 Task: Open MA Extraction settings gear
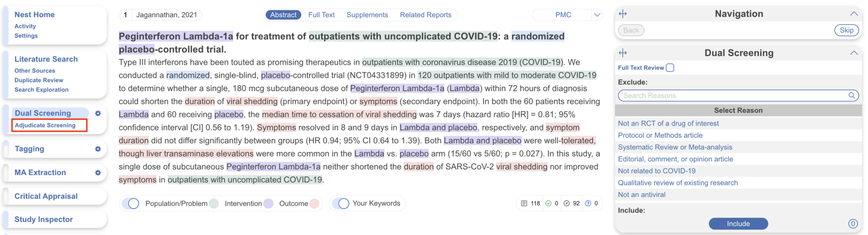tap(98, 173)
